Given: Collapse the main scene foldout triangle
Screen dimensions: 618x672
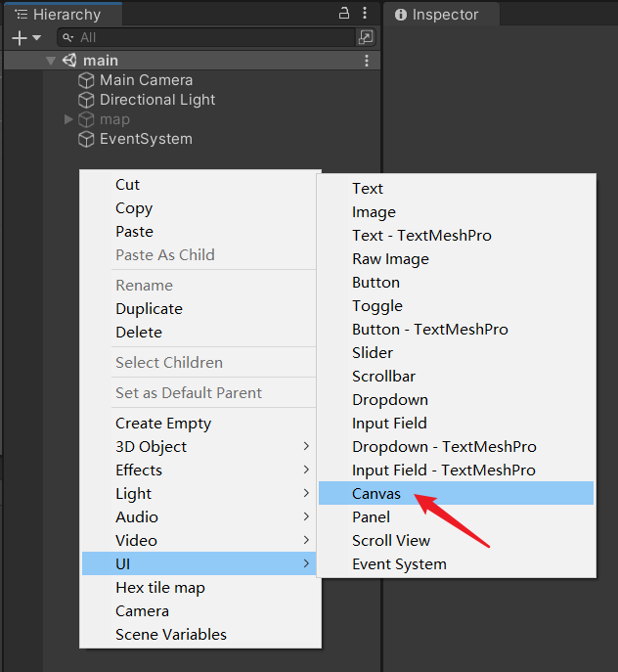Looking at the screenshot, I should point(51,61).
